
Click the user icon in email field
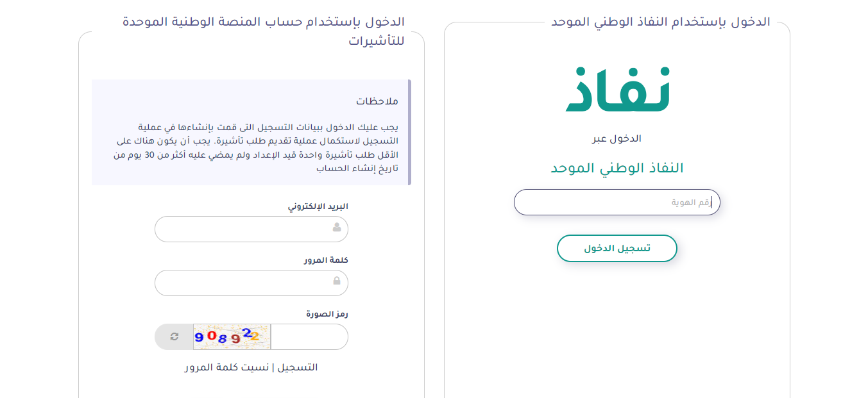[337, 228]
